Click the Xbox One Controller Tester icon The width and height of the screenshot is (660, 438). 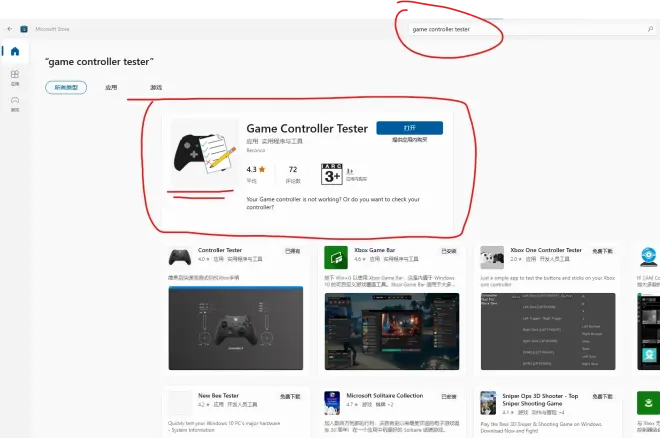pos(492,257)
